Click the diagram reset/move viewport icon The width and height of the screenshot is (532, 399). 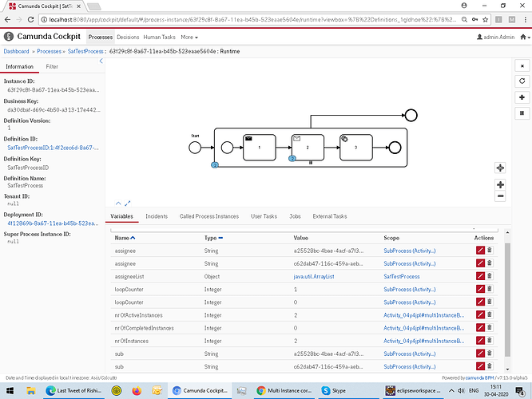[500, 168]
